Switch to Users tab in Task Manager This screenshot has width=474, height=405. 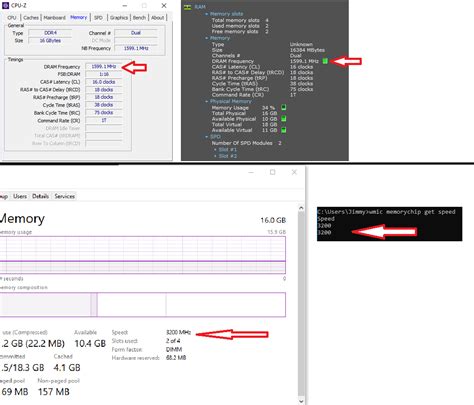(x=20, y=196)
